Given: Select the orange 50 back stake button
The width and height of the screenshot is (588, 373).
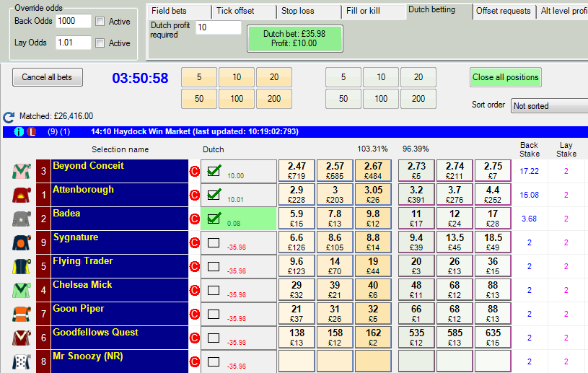Looking at the screenshot, I should pyautogui.click(x=199, y=99).
